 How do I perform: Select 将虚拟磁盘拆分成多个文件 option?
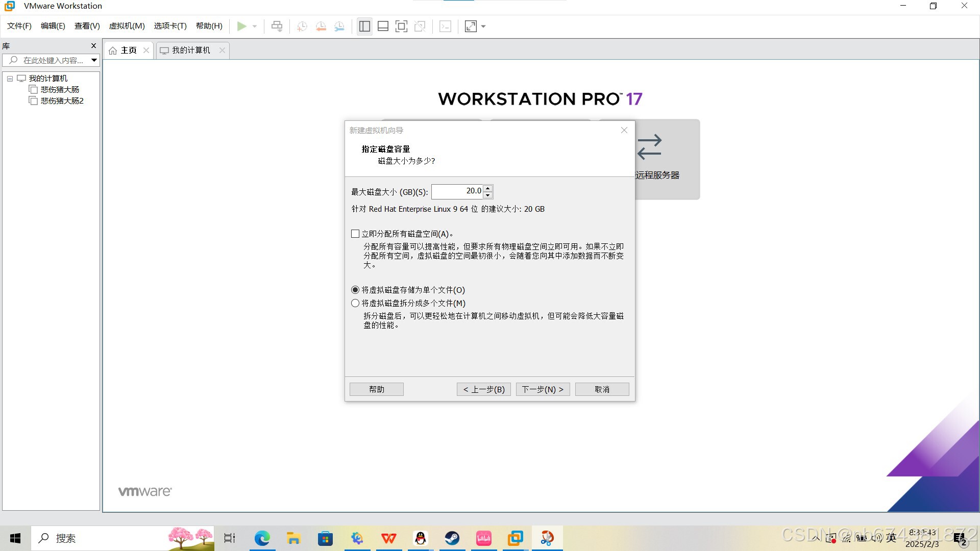click(355, 303)
